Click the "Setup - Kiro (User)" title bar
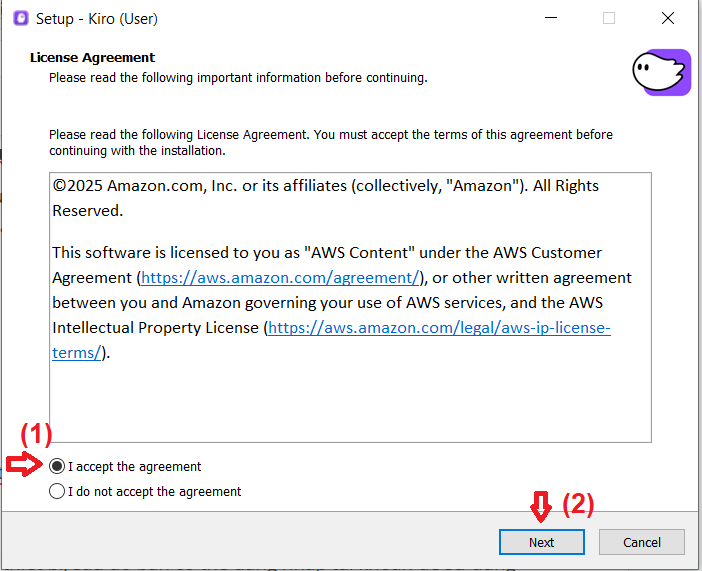Image resolution: width=702 pixels, height=571 pixels. coord(97,18)
